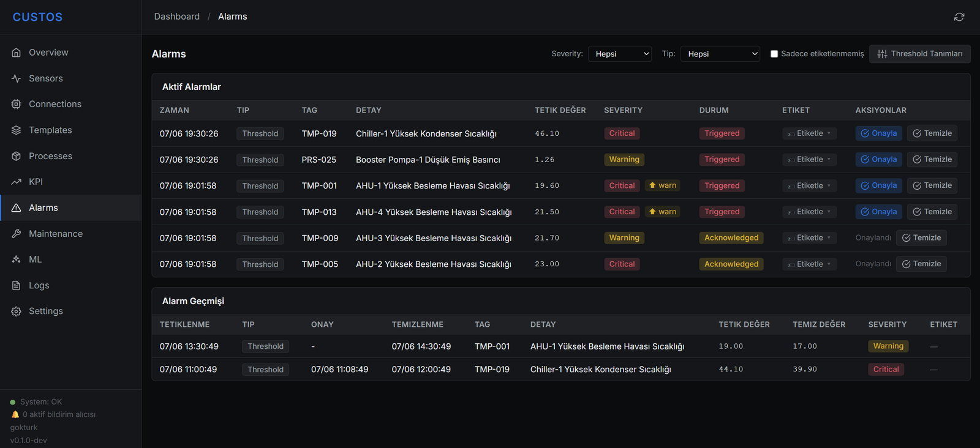980x448 pixels.
Task: Click the refresh icon in top bar
Action: click(959, 17)
